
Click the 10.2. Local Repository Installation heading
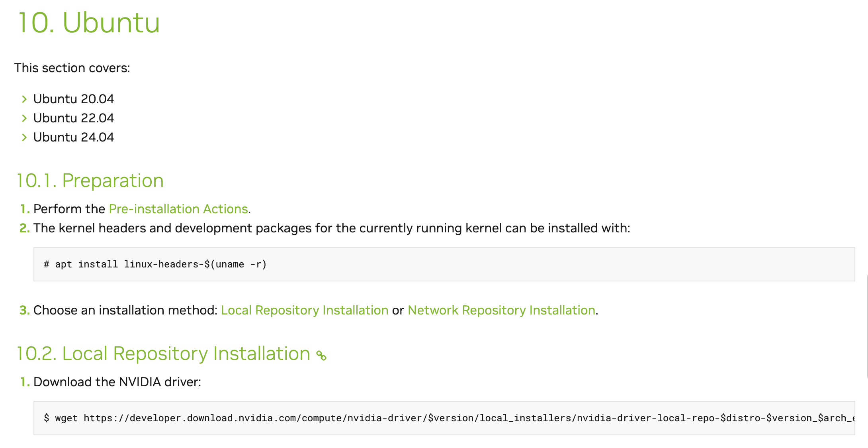click(163, 354)
